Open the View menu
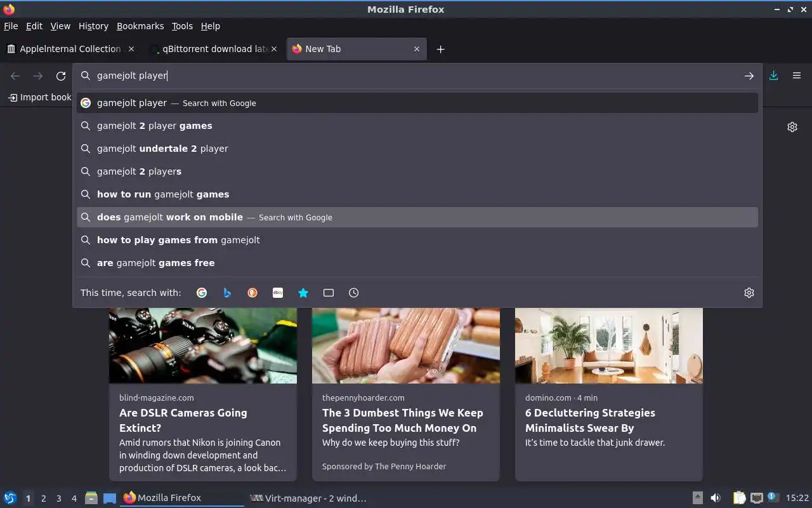This screenshot has width=812, height=508. 60,26
